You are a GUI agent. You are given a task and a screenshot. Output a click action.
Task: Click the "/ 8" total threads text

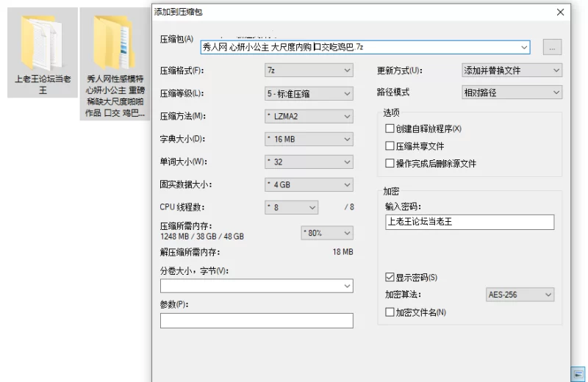pyautogui.click(x=349, y=207)
